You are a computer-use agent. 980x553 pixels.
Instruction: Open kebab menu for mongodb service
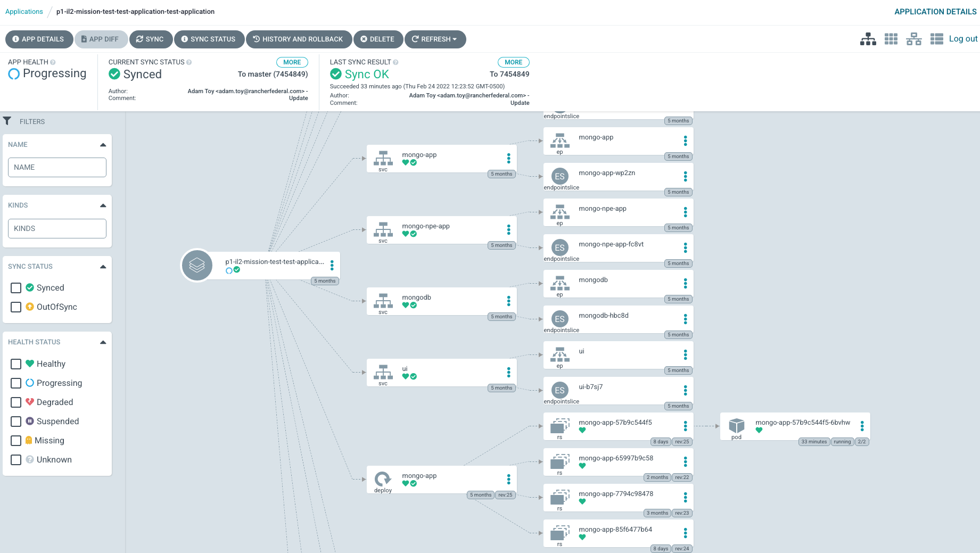(508, 301)
